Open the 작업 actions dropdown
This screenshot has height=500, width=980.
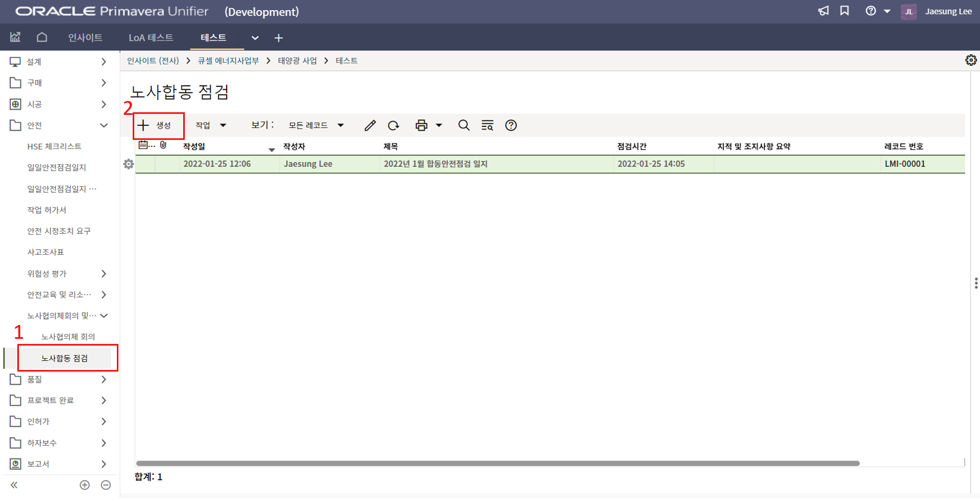coord(210,126)
